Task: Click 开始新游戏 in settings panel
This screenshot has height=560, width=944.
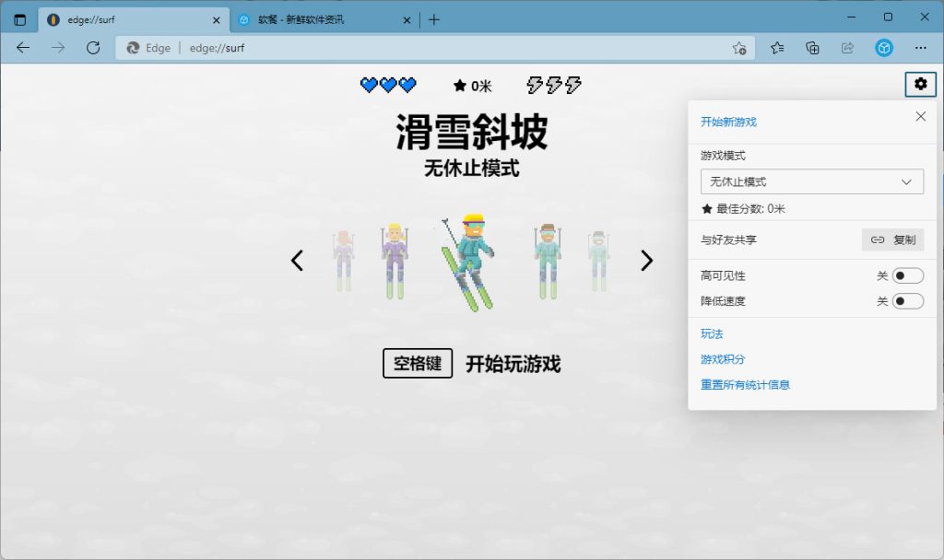Action: click(x=728, y=122)
